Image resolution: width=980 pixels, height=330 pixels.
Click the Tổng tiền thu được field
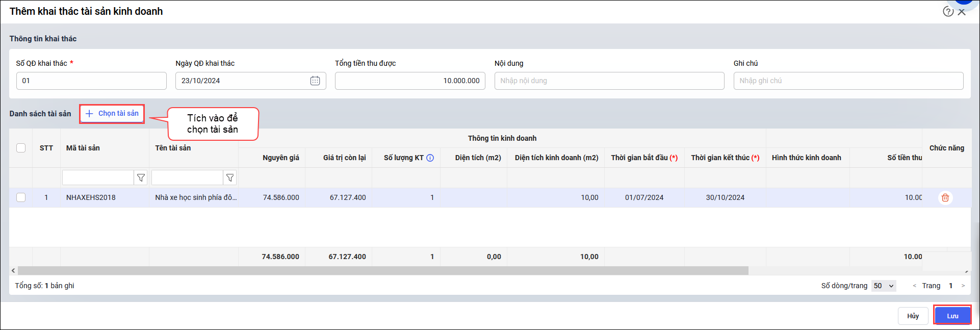click(x=410, y=81)
